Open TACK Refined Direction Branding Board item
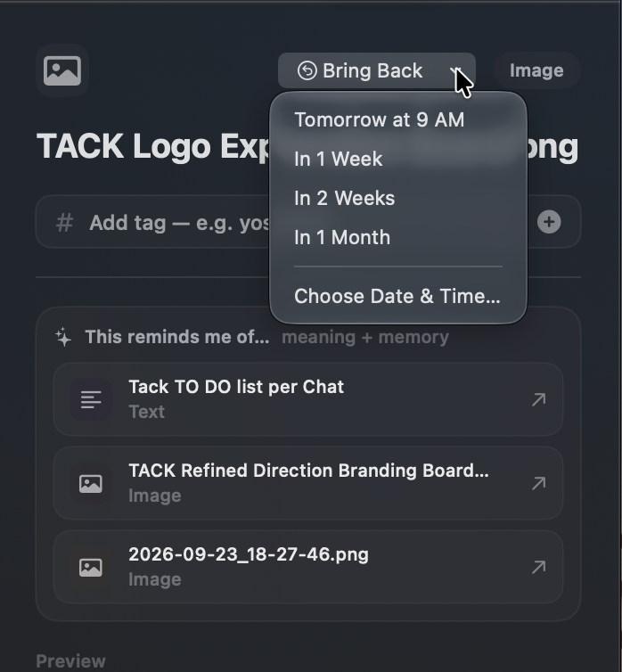 pos(308,483)
